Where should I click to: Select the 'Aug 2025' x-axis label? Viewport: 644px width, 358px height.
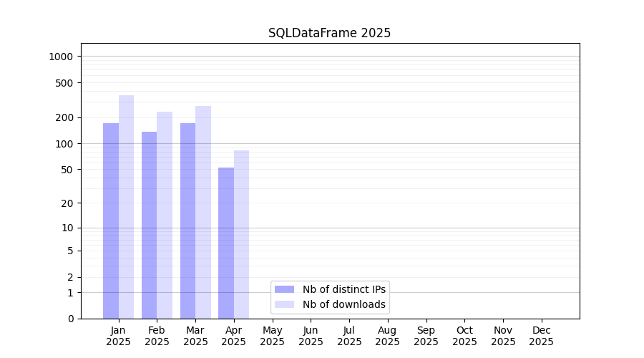point(387,336)
